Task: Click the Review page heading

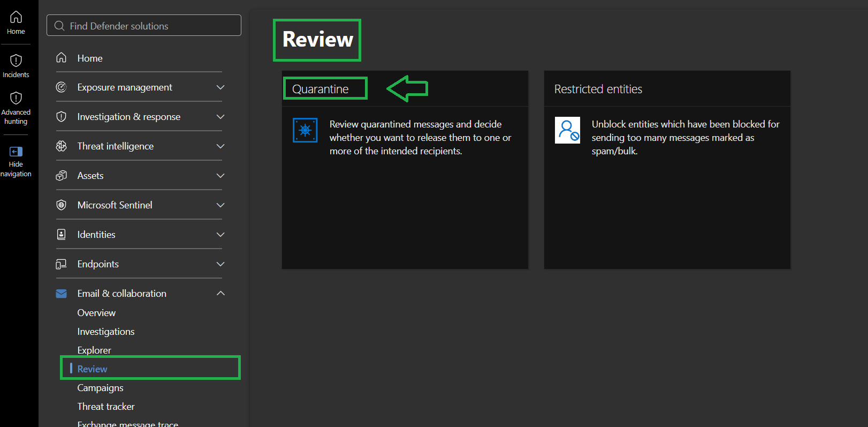Action: click(x=317, y=39)
